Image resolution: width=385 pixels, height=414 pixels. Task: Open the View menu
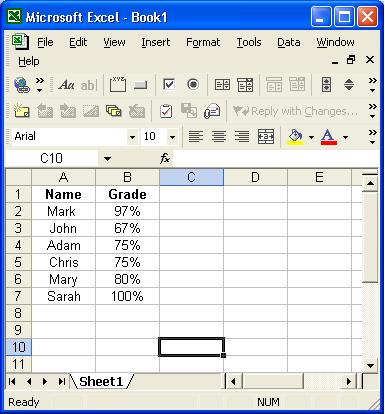[x=114, y=42]
